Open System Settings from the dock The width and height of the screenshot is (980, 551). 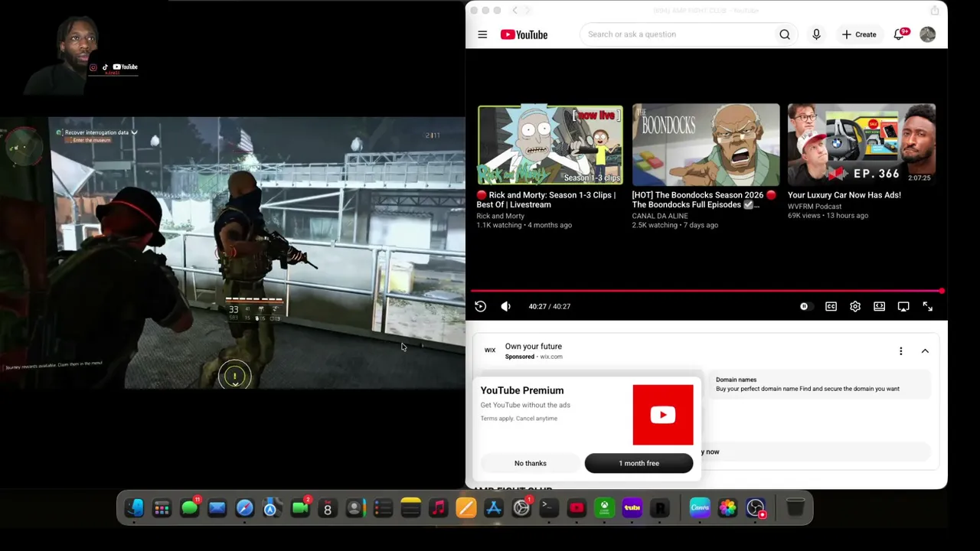(x=521, y=507)
